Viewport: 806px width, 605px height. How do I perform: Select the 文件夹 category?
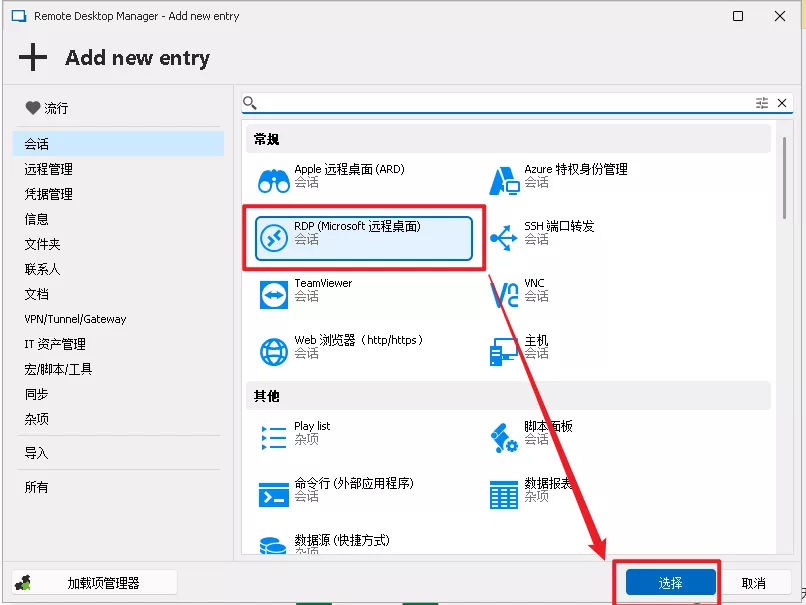click(118, 244)
